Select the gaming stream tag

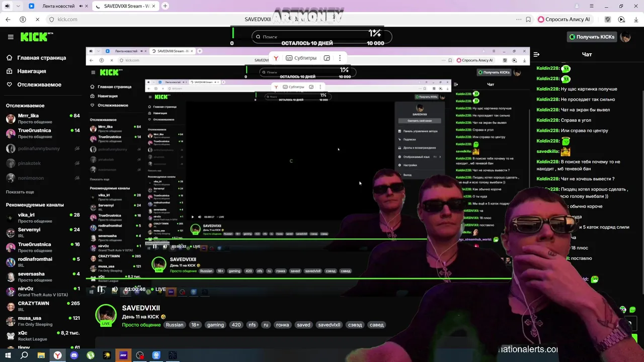215,325
